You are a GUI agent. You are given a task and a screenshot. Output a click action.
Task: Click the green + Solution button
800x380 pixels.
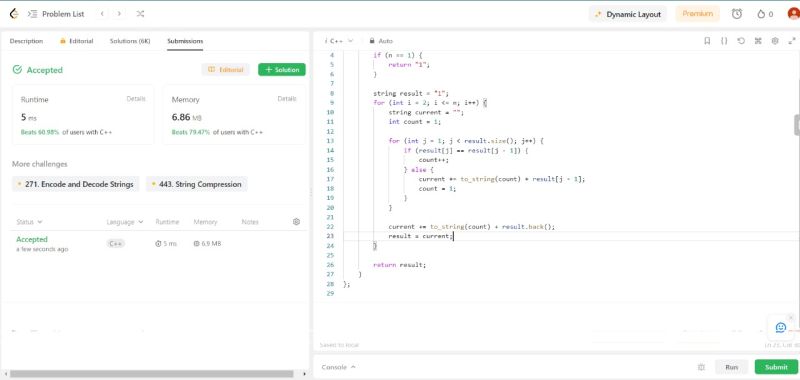tap(282, 70)
